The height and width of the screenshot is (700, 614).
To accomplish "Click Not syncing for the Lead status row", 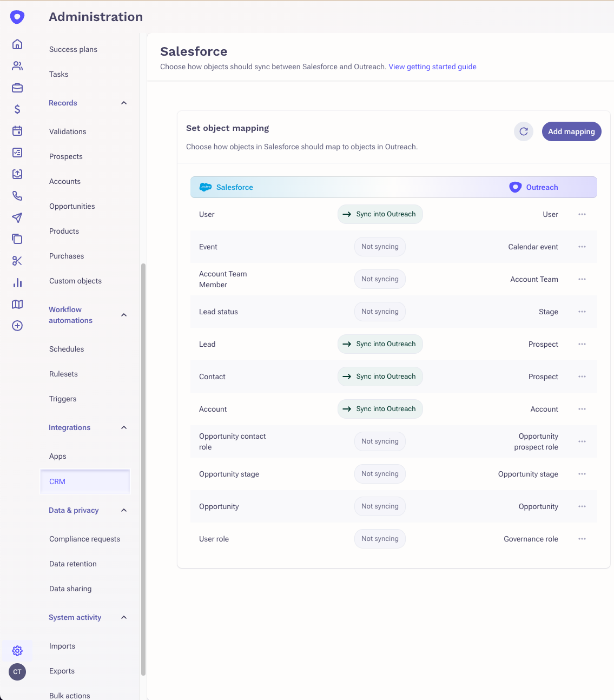I will pos(380,312).
